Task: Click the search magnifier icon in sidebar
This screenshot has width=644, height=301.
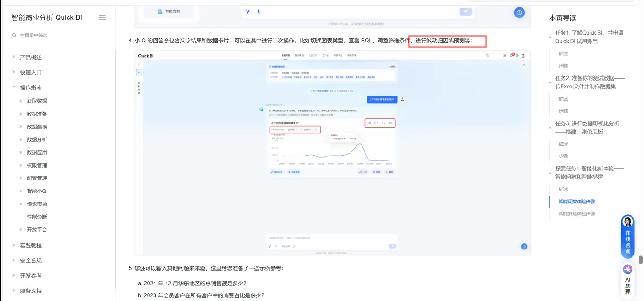Action: click(14, 35)
